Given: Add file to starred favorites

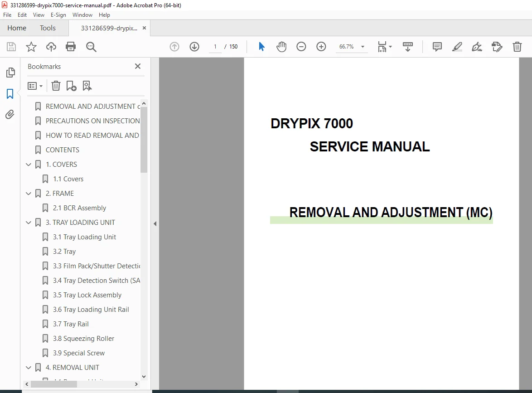Looking at the screenshot, I should 31,47.
